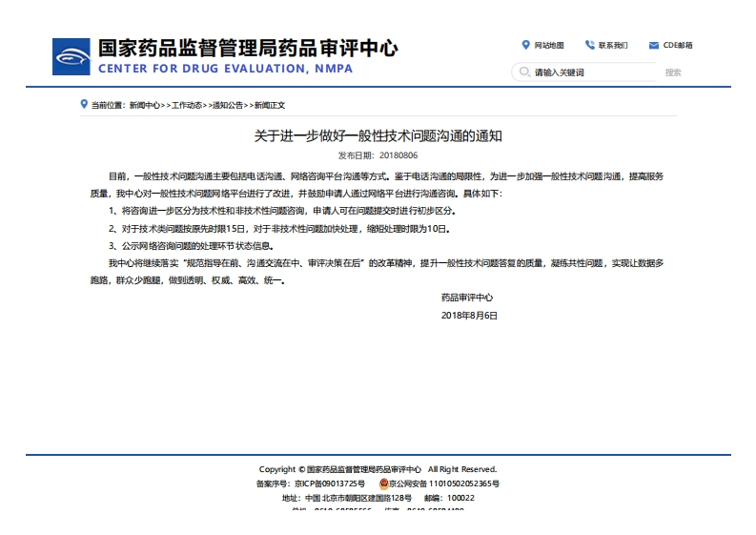
Task: Click list item 1 about 技术性和非技术性问题咨询
Action: point(282,211)
